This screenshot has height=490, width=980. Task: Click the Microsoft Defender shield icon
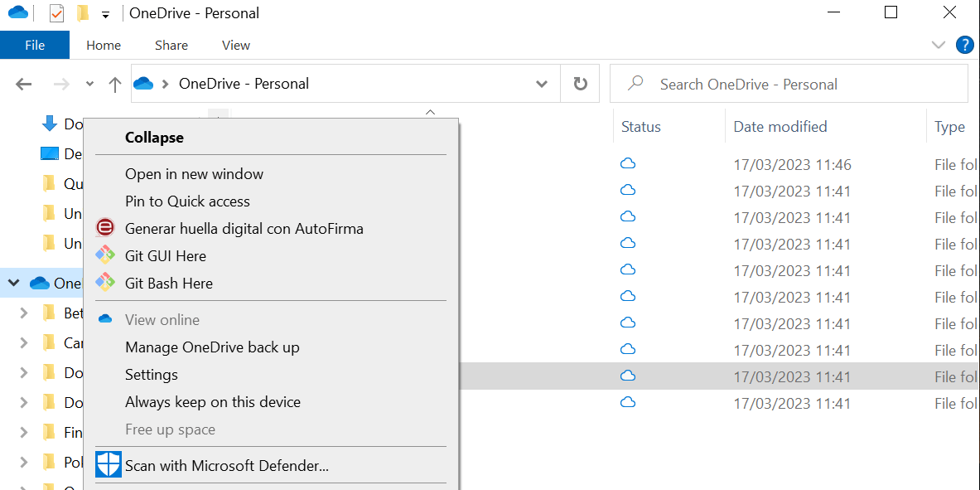(x=109, y=465)
